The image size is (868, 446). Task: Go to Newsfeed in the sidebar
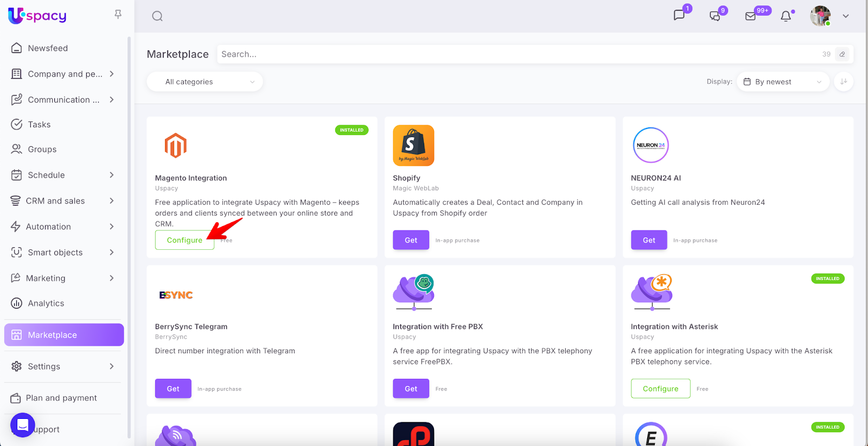48,48
